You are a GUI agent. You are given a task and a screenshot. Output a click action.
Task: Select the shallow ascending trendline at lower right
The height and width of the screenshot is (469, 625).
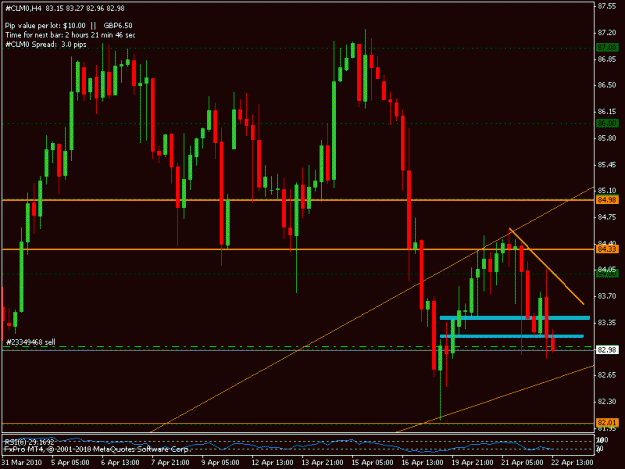coord(495,398)
